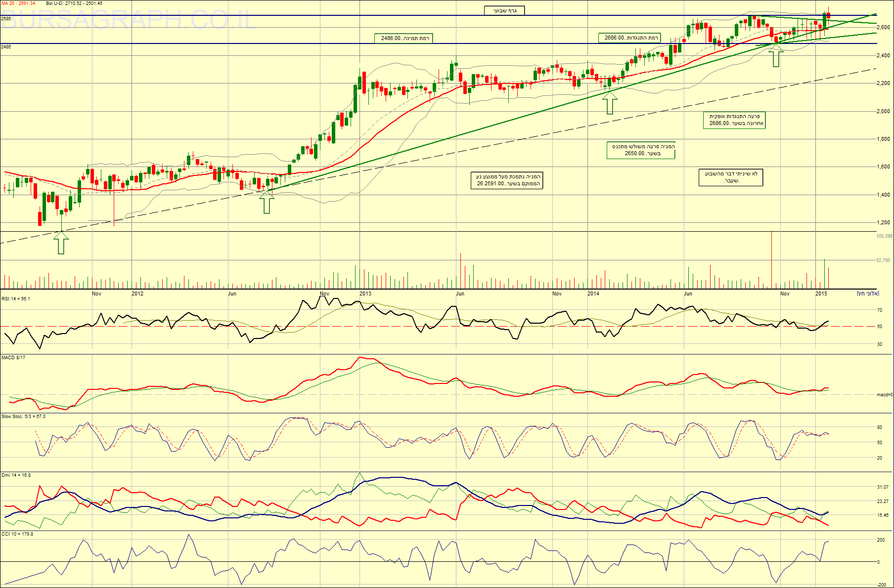Click the RSI 14 = 56.1 indicator label

pyautogui.click(x=16, y=299)
